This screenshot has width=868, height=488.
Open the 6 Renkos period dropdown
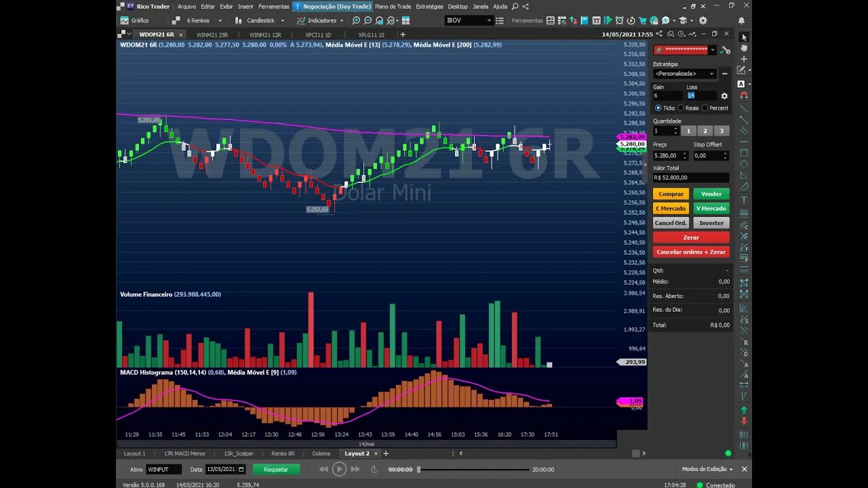coord(220,20)
